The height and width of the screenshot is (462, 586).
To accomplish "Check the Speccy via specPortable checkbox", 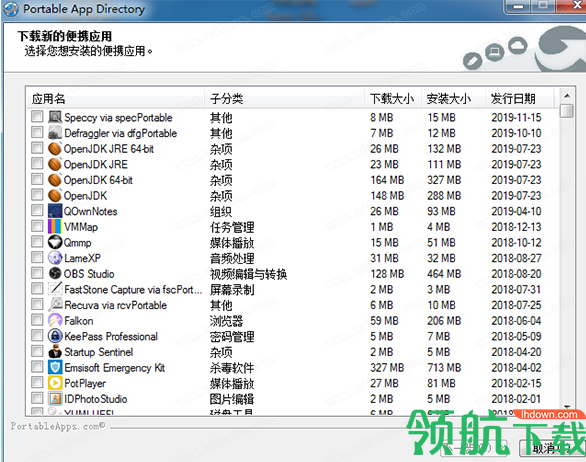I will [x=37, y=117].
